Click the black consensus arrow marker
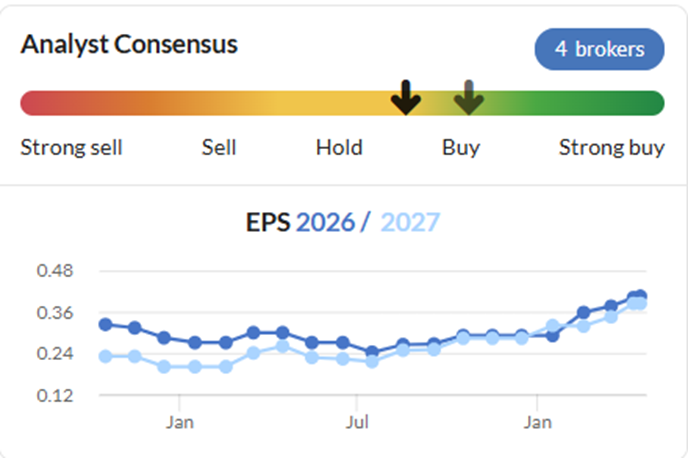Viewport: 688px width, 458px height. 406,97
